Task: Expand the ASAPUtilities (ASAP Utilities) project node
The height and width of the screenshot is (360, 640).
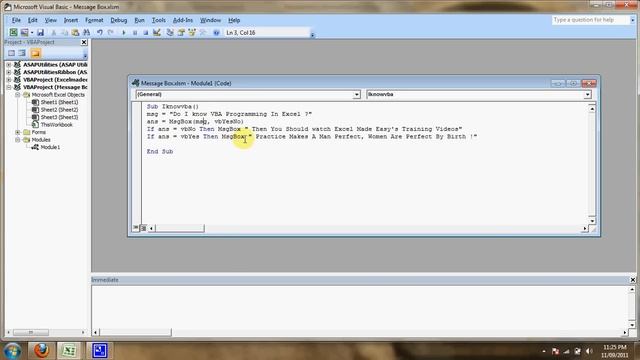Action: click(9, 64)
